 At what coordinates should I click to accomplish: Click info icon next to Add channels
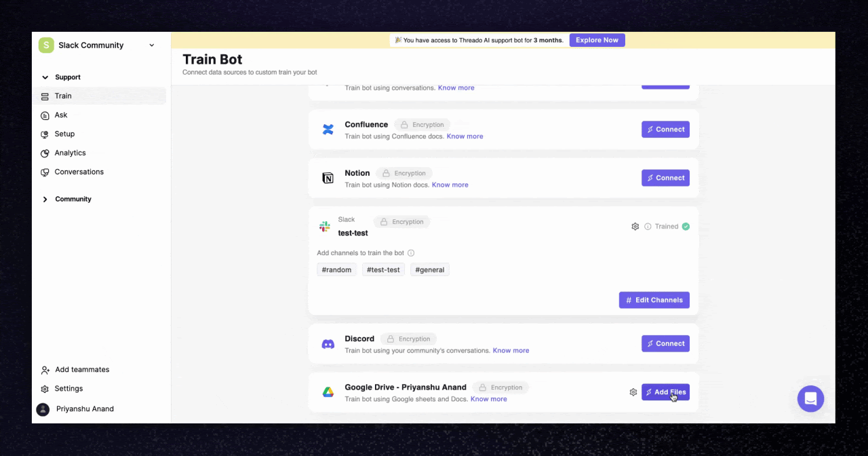coord(411,253)
